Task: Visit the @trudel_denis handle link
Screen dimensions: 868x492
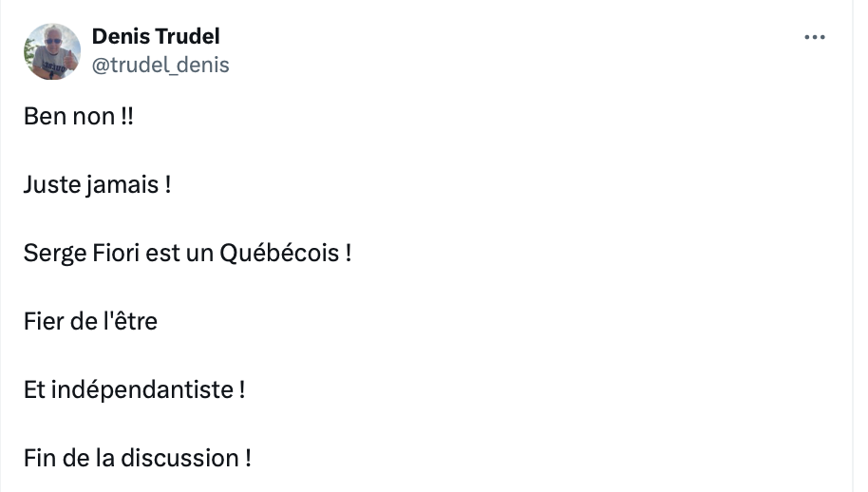Action: [x=160, y=66]
